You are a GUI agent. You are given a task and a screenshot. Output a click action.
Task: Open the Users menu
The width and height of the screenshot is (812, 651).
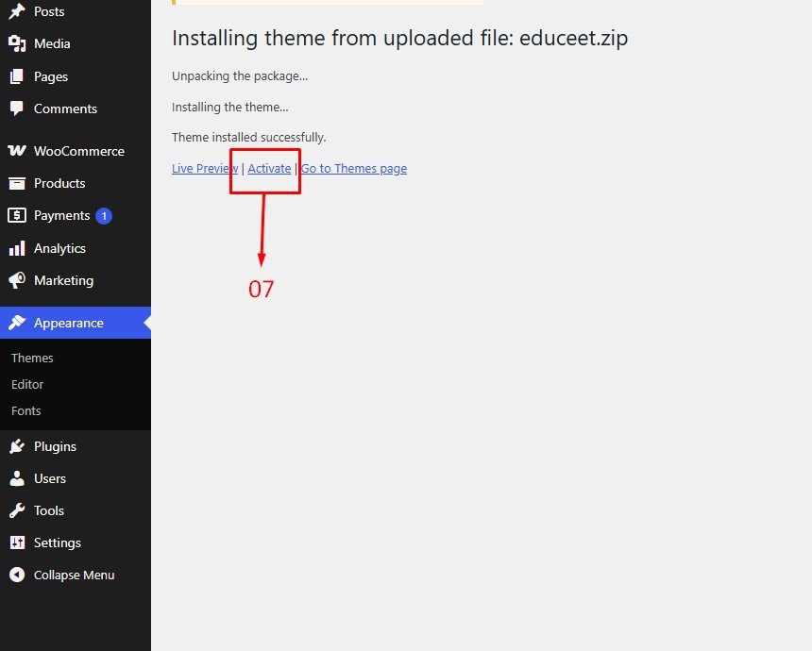(76, 478)
